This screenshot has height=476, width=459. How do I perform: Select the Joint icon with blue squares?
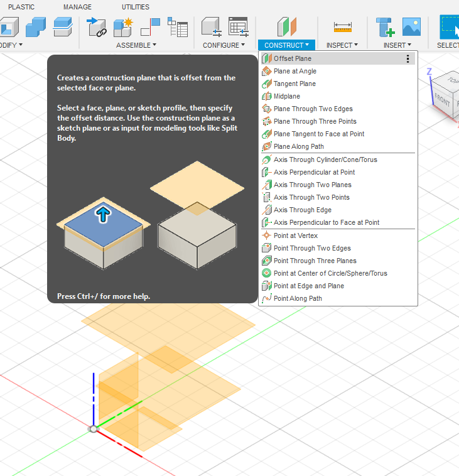tap(151, 27)
